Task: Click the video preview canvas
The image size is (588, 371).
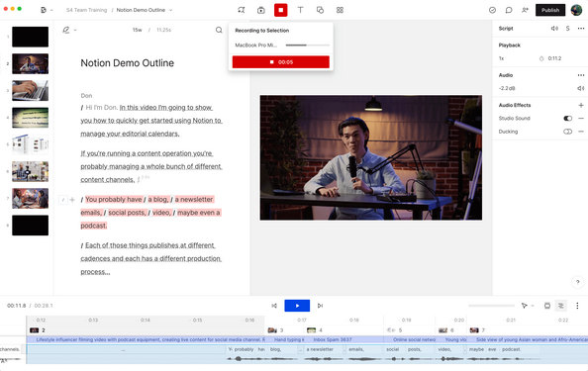Action: pos(371,157)
